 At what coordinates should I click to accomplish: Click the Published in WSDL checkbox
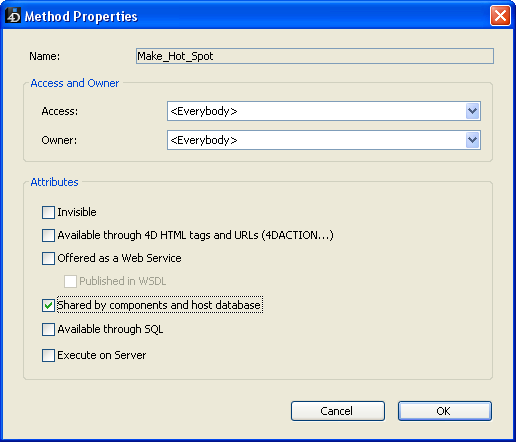[70, 281]
